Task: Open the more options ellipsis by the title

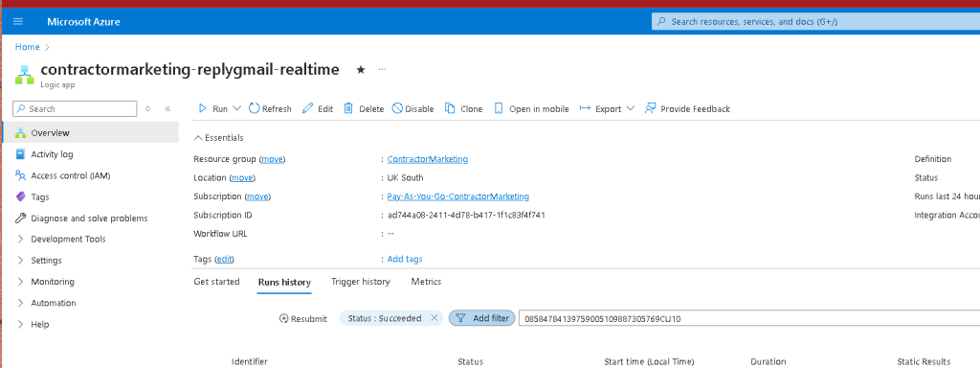Action: point(382,69)
